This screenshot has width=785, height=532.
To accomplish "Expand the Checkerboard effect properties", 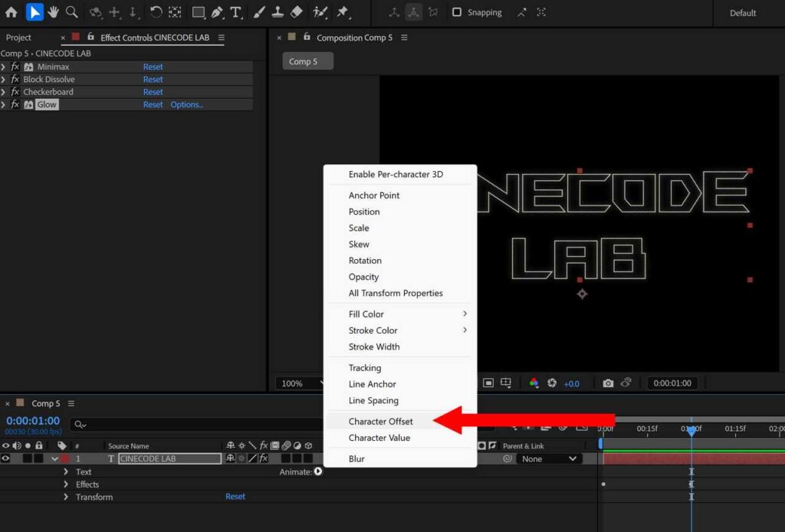I will click(x=4, y=91).
